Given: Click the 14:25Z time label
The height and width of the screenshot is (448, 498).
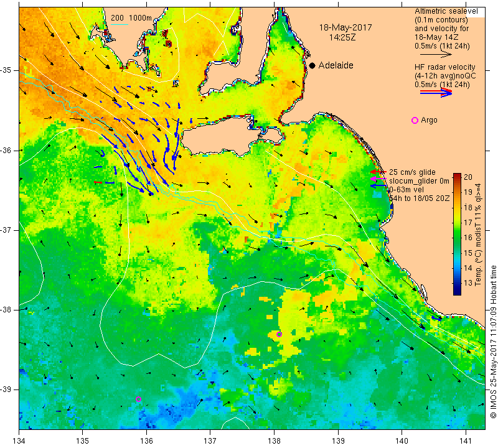Looking at the screenshot, I should click(x=342, y=37).
